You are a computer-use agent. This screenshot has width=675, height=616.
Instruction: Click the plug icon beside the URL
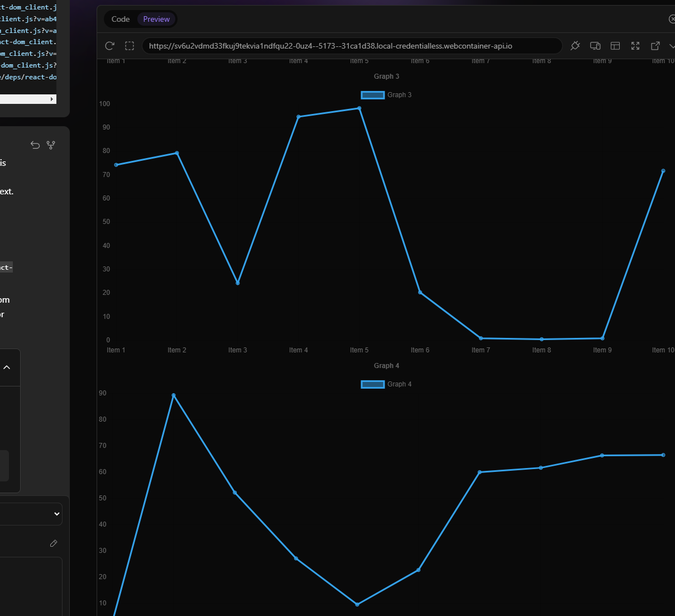pyautogui.click(x=575, y=46)
